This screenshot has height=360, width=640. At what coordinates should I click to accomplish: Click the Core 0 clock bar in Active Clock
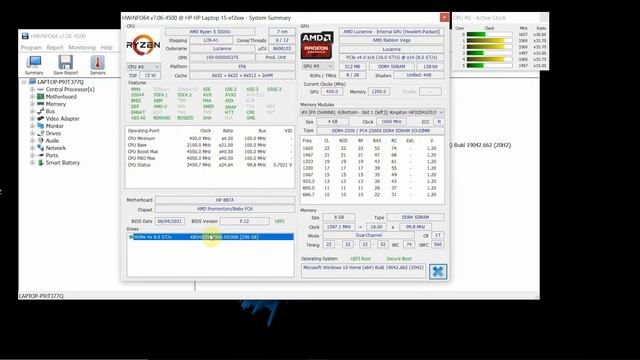point(489,35)
